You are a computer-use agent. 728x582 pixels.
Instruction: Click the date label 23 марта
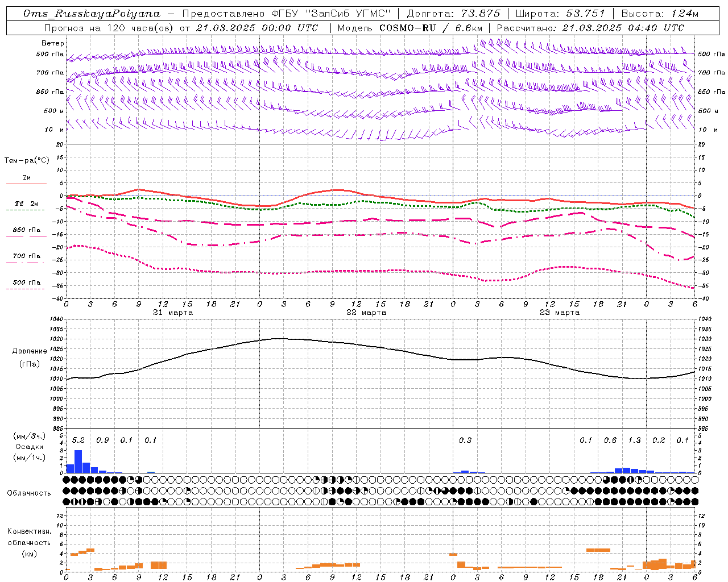[560, 313]
